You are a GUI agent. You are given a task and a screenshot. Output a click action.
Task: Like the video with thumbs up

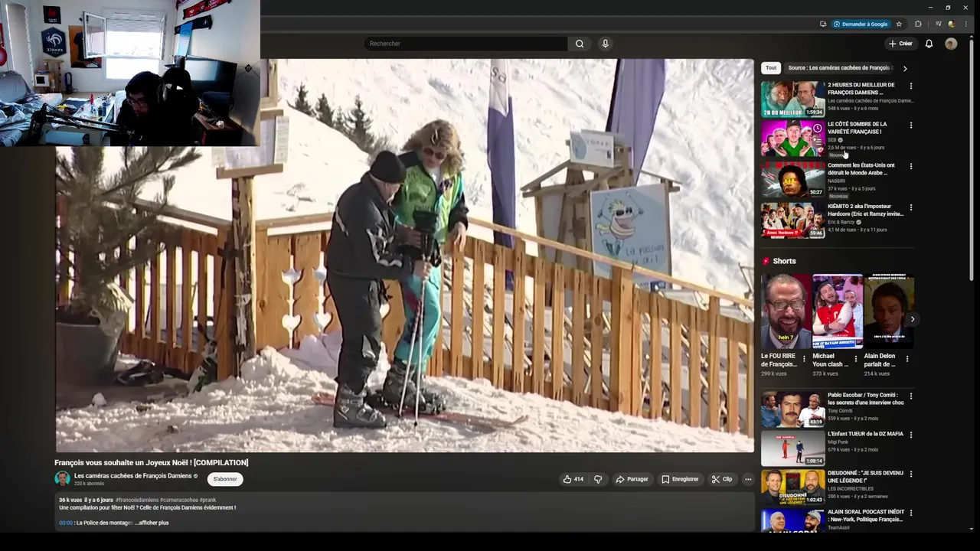573,479
